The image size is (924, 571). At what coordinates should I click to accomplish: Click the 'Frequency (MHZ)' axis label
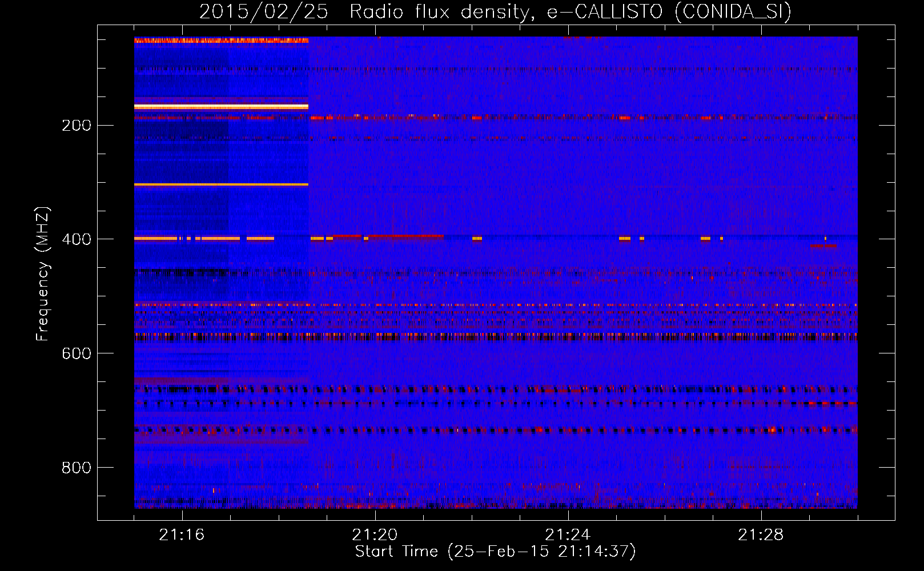(x=43, y=274)
